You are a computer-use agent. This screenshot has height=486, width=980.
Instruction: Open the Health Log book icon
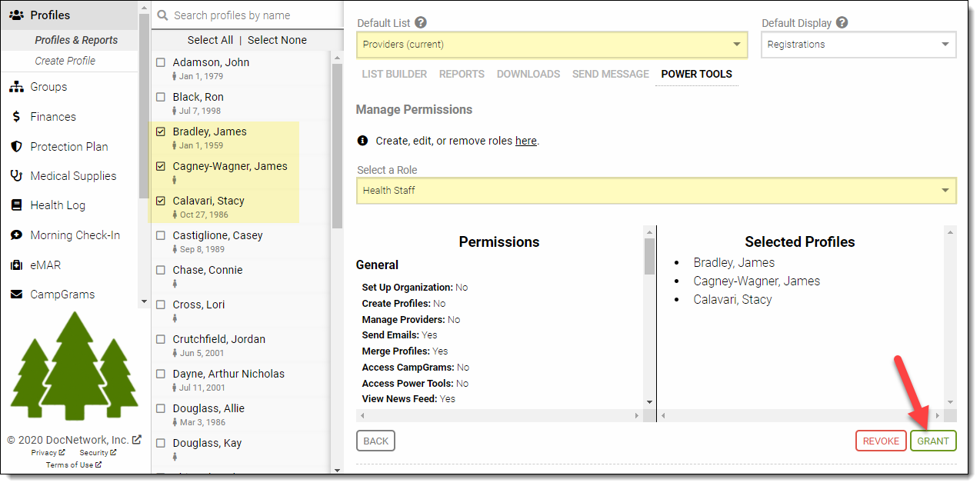(16, 205)
